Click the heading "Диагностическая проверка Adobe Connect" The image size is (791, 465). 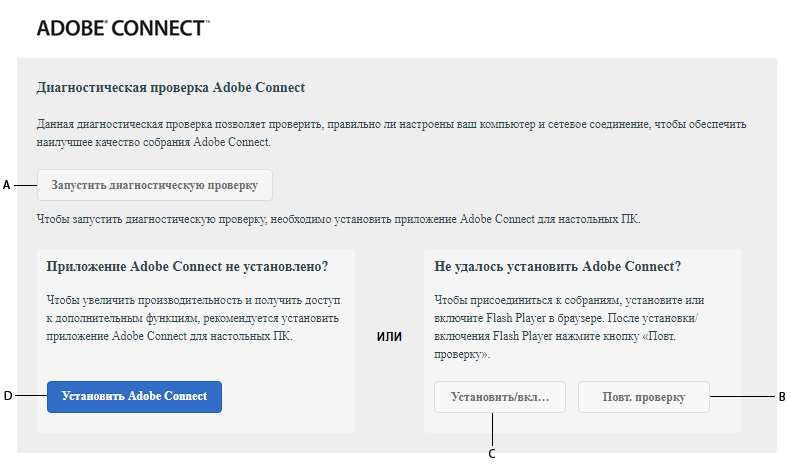click(170, 88)
